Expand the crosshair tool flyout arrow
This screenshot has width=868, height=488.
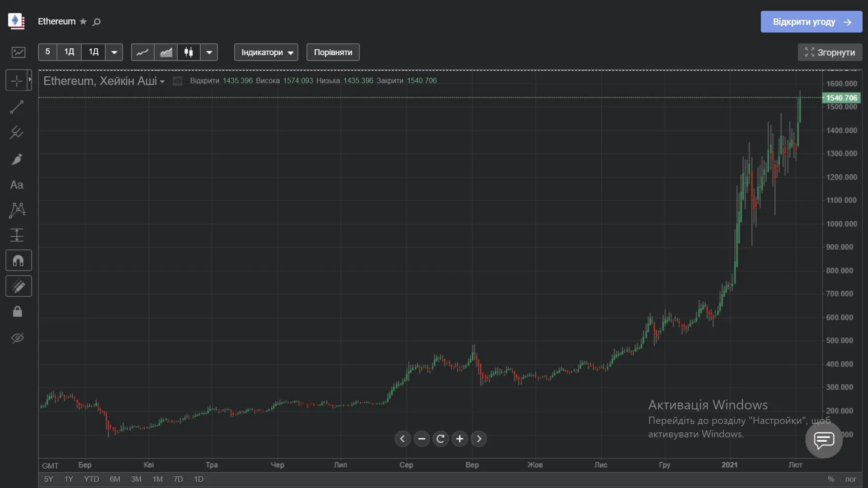click(30, 80)
